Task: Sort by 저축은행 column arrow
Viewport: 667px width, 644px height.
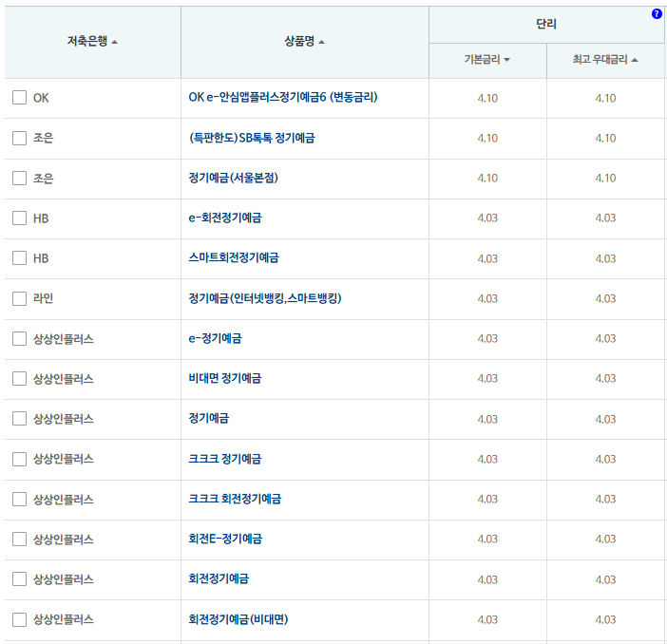Action: tap(114, 42)
